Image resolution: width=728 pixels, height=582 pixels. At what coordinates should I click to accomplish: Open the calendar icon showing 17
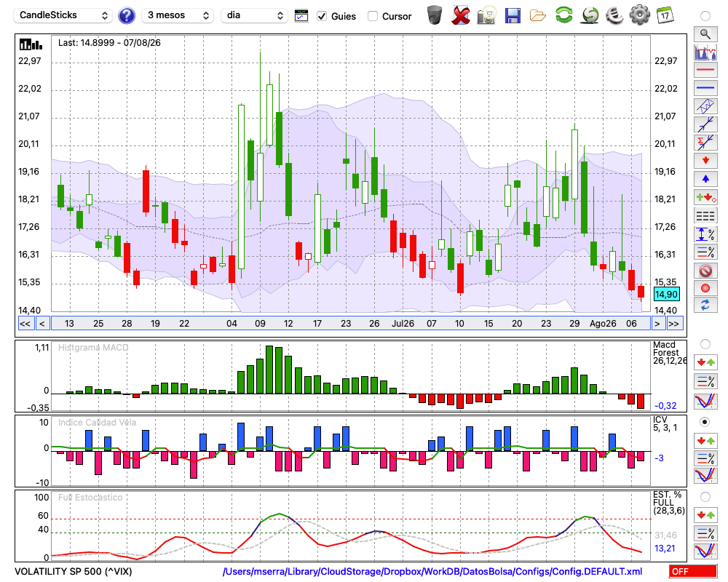pyautogui.click(x=665, y=15)
